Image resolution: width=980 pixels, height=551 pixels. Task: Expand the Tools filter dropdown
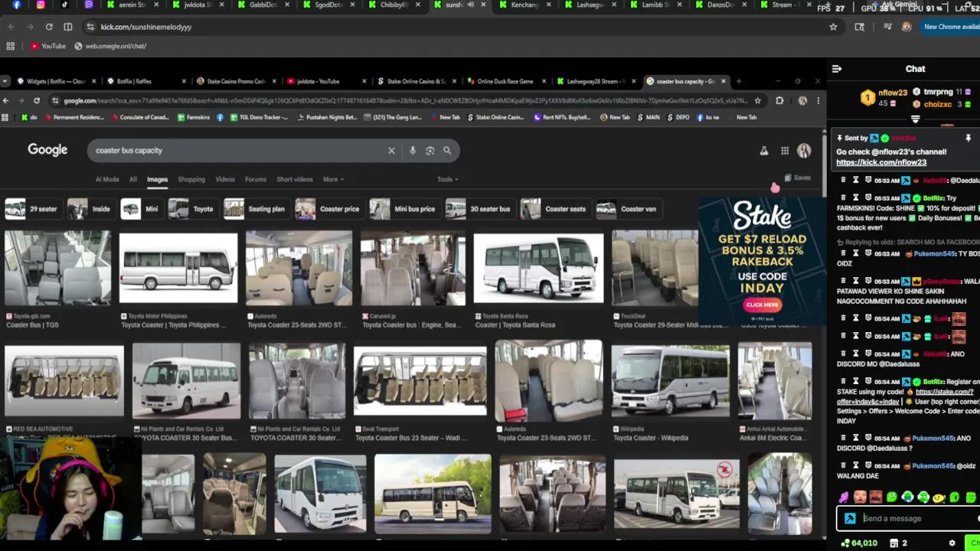tap(447, 179)
